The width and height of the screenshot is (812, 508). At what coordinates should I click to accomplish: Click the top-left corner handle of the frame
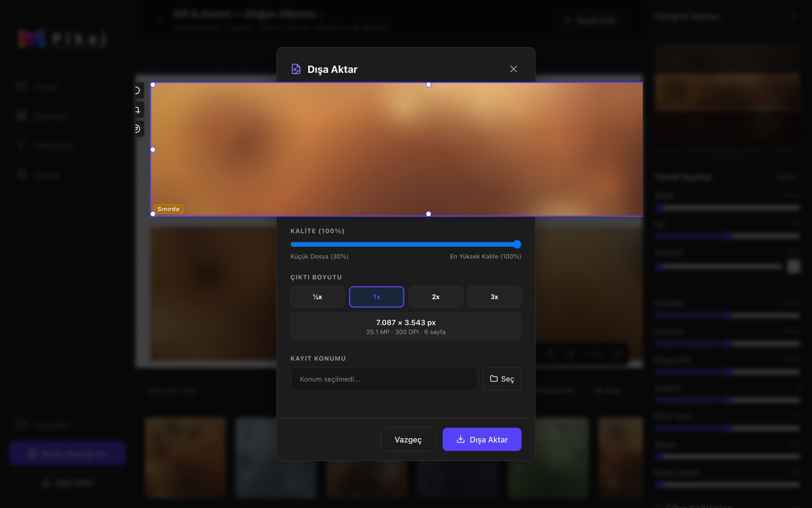click(x=153, y=85)
